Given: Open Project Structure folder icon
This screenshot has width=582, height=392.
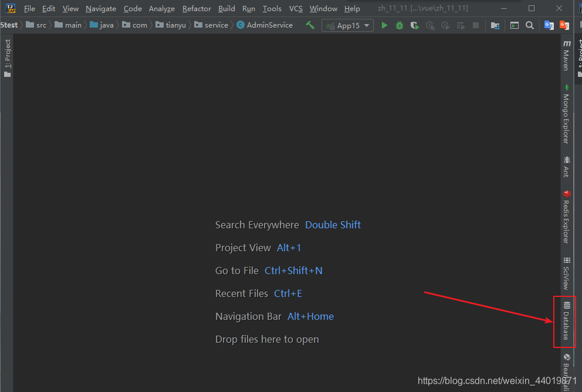Looking at the screenshot, I should [495, 25].
